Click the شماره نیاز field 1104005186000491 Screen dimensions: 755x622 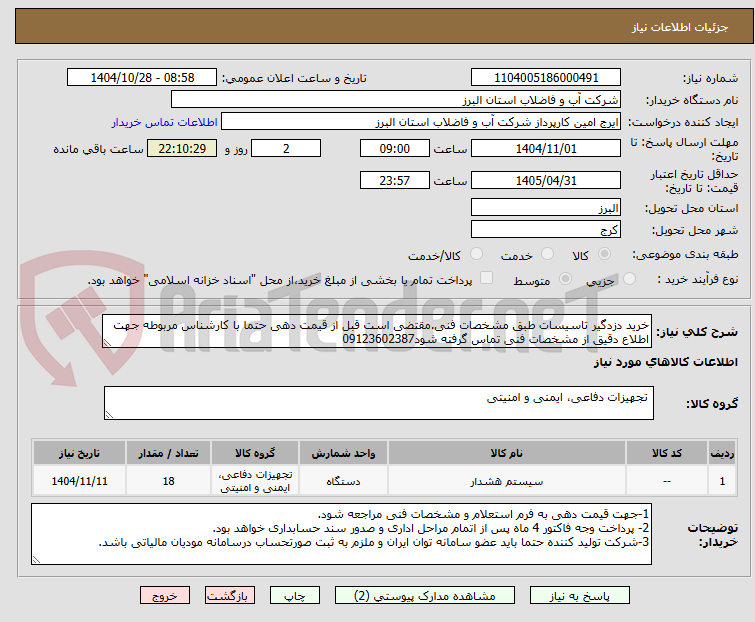546,78
